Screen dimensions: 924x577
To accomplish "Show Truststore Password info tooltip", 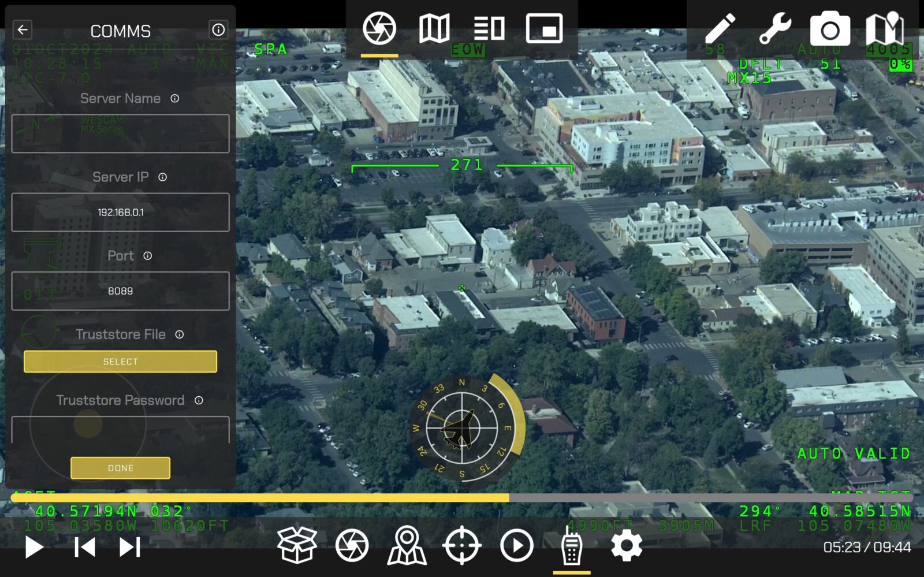I will [x=199, y=400].
